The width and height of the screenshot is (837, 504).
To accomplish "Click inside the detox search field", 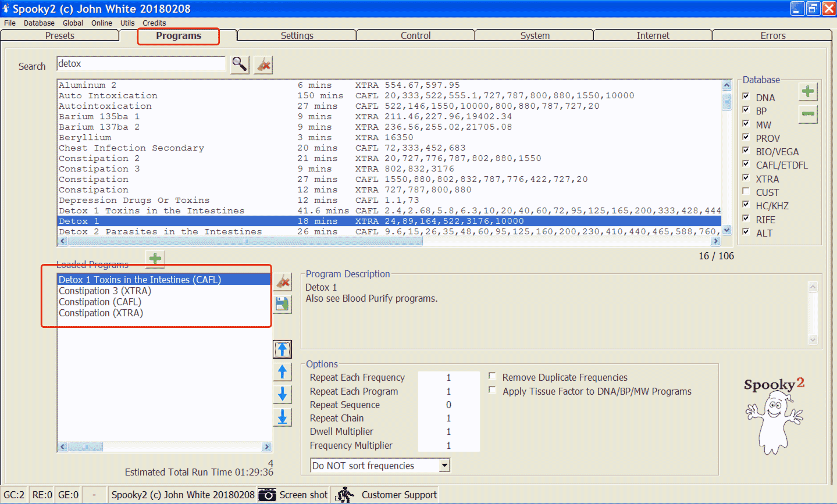I will [141, 64].
